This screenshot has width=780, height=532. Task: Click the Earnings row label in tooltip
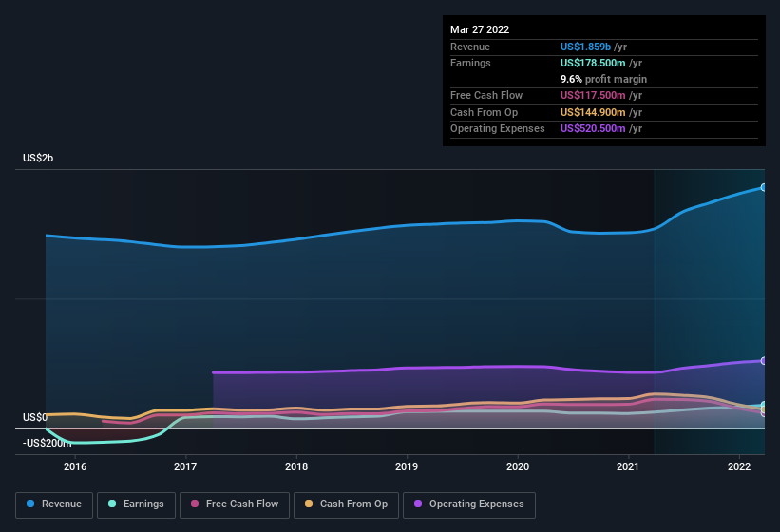pos(470,63)
